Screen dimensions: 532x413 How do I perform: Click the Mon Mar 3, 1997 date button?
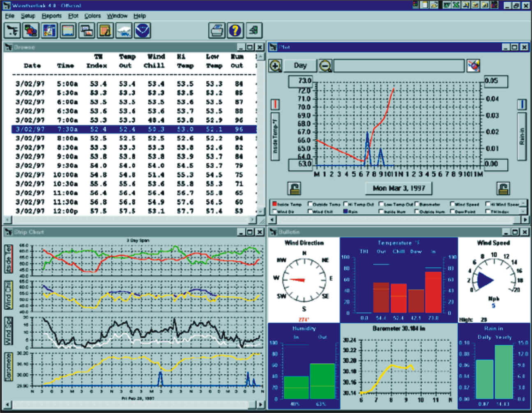pos(398,188)
